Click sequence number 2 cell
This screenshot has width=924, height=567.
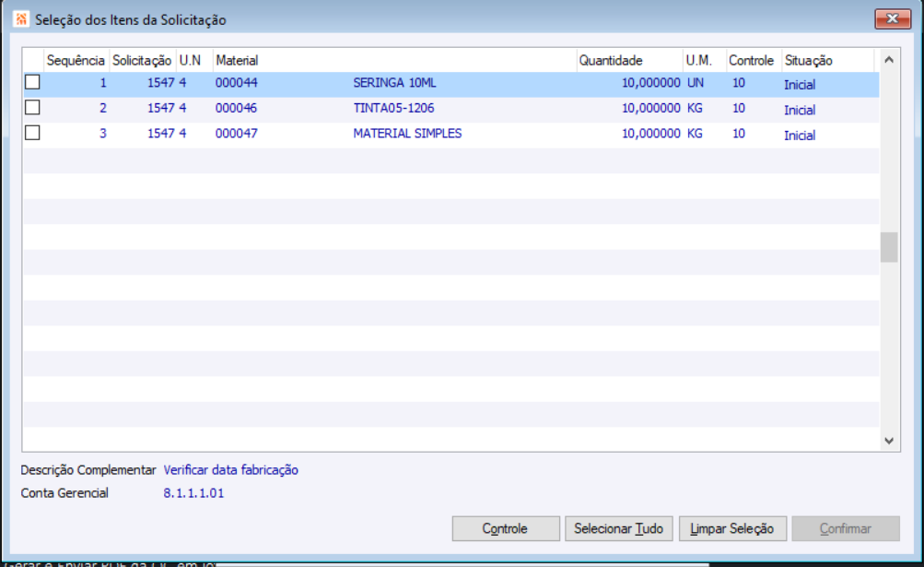(x=103, y=108)
